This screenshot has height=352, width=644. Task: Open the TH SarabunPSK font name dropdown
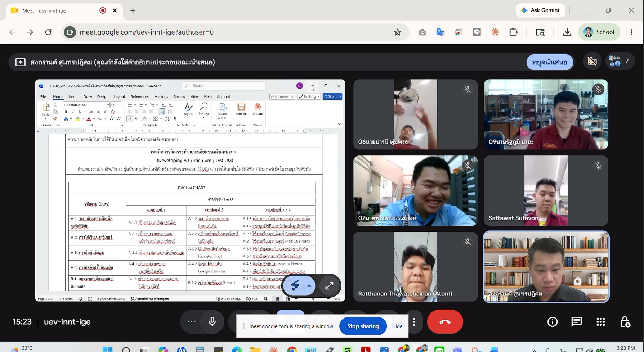[108, 105]
